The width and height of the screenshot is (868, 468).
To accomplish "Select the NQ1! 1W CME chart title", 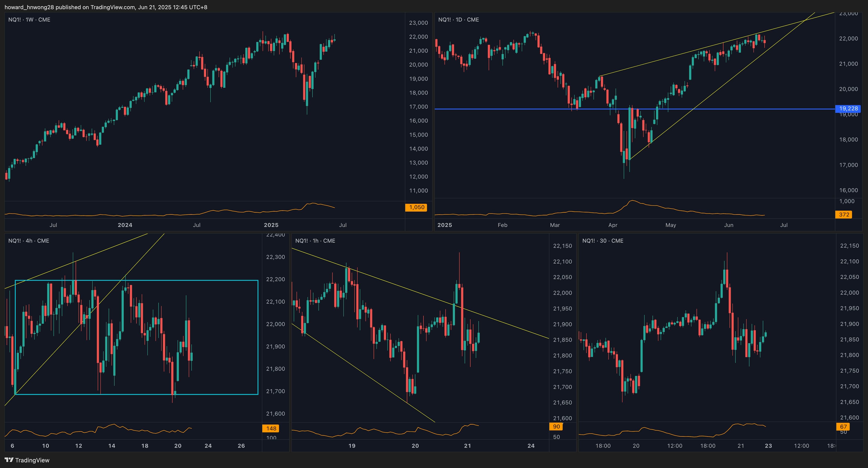I will (x=29, y=19).
